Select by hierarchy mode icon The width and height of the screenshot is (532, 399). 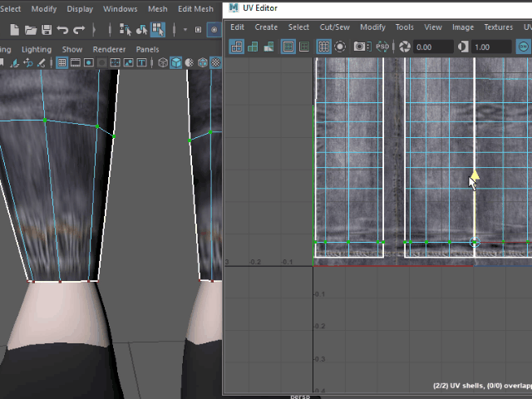pyautogui.click(x=125, y=30)
